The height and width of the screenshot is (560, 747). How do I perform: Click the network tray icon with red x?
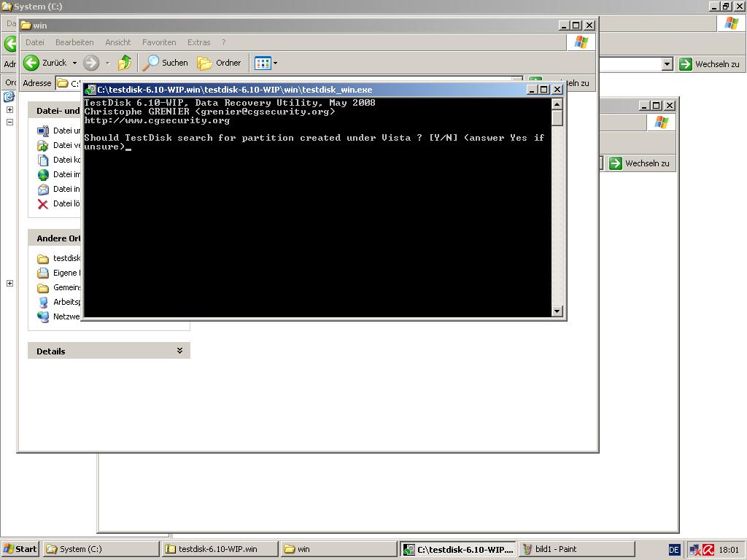(x=695, y=550)
